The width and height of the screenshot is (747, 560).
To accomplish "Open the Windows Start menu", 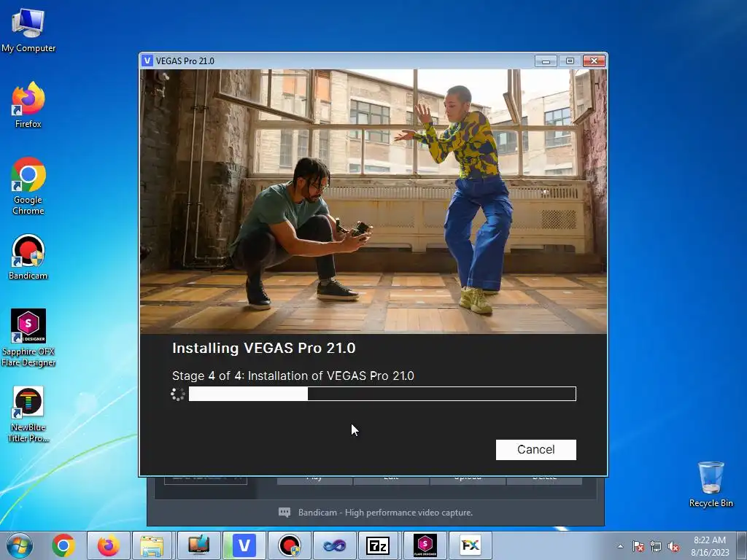I will pyautogui.click(x=20, y=545).
